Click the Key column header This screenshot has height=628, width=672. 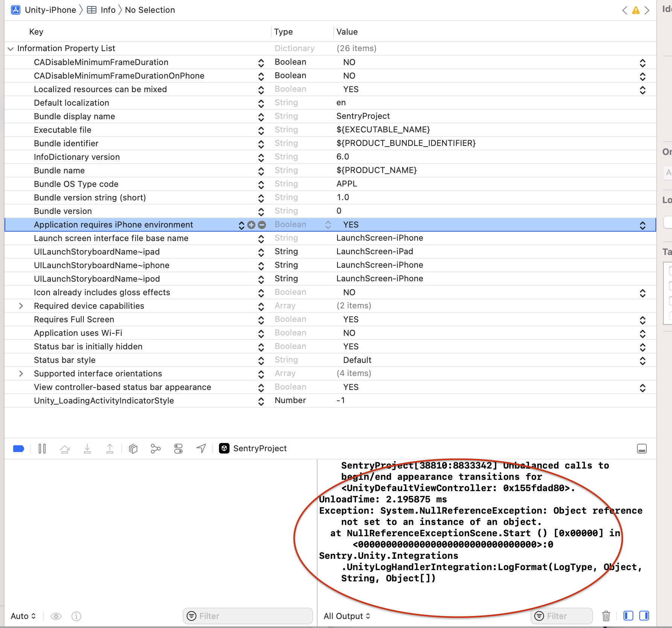point(36,32)
